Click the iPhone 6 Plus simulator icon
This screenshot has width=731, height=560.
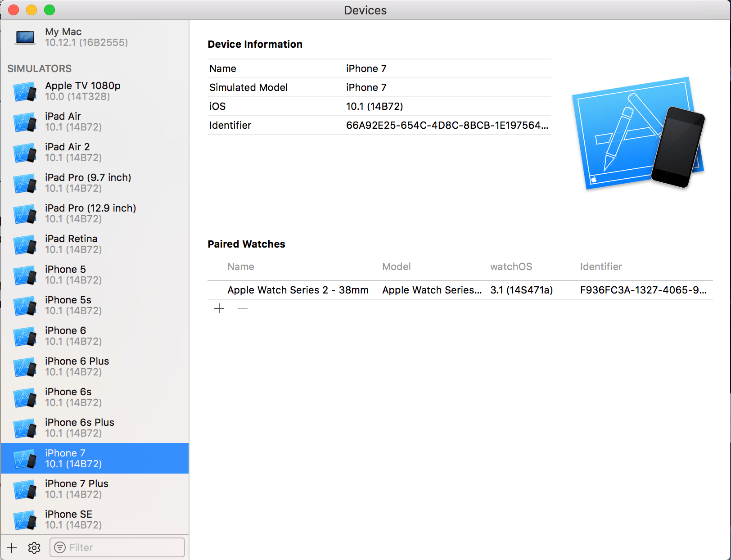click(25, 367)
